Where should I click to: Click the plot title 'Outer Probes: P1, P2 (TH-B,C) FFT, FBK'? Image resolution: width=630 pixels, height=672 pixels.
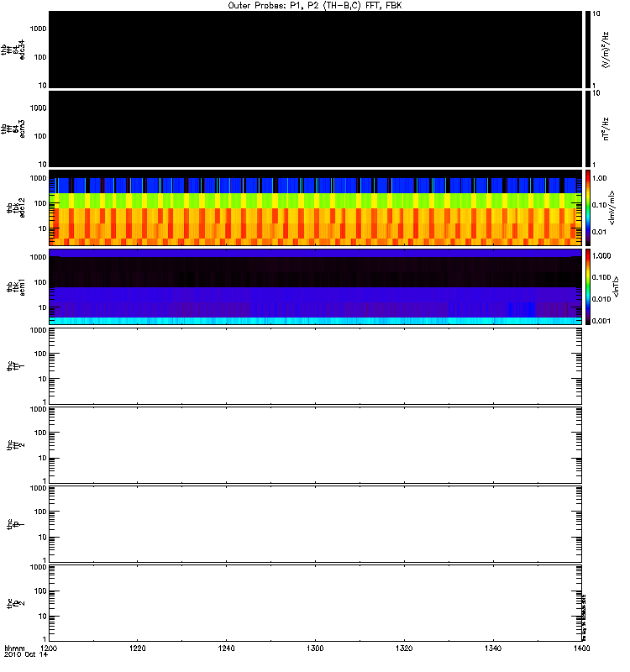[x=315, y=6]
